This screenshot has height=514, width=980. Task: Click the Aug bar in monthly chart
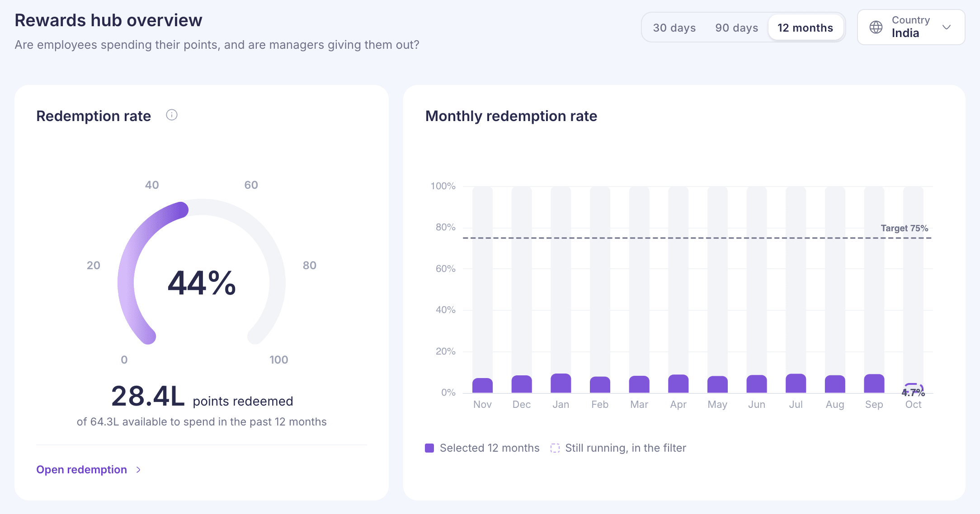tap(835, 384)
